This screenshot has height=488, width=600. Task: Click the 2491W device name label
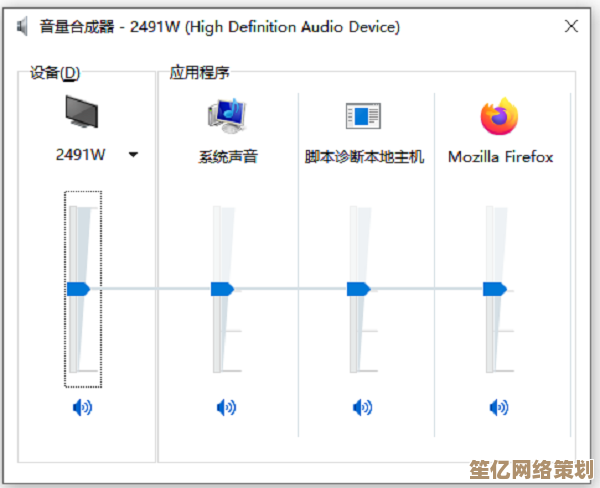point(81,155)
